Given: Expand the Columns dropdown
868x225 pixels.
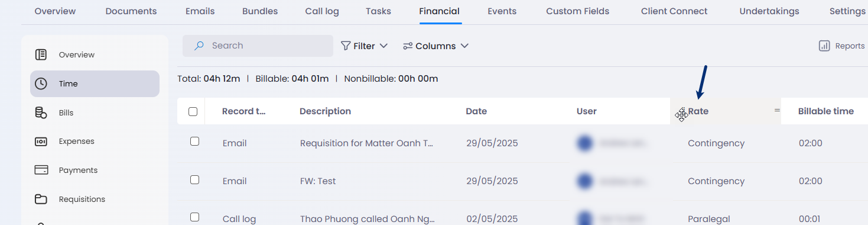Looking at the screenshot, I should click(x=435, y=46).
